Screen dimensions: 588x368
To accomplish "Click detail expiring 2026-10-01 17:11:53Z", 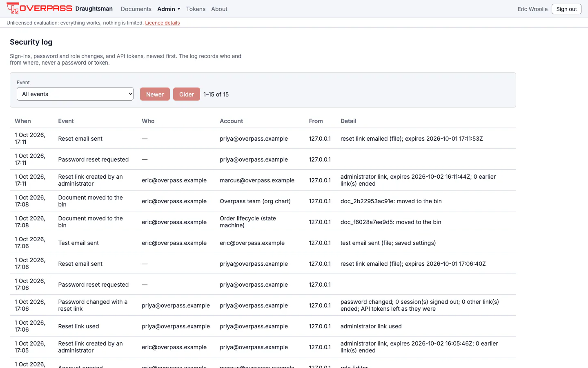I will coord(412,139).
